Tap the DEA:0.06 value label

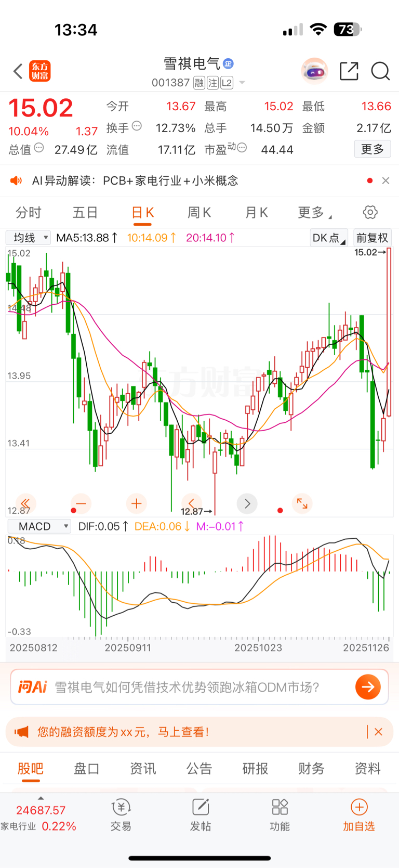pos(162,526)
